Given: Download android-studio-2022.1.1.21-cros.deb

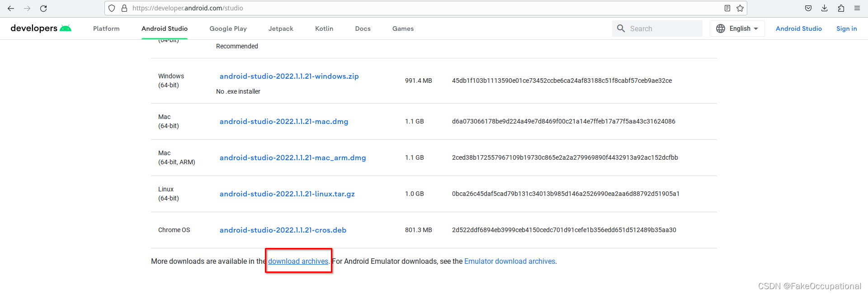Looking at the screenshot, I should pyautogui.click(x=283, y=230).
